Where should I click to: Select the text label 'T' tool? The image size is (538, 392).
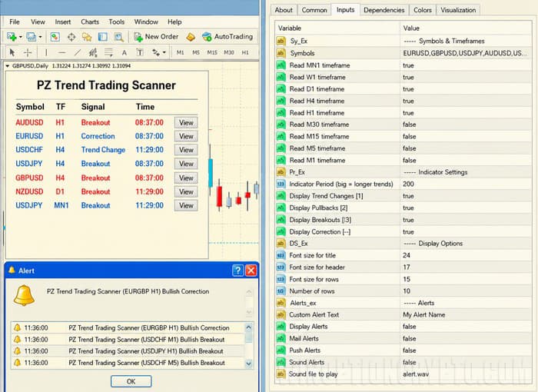[140, 52]
